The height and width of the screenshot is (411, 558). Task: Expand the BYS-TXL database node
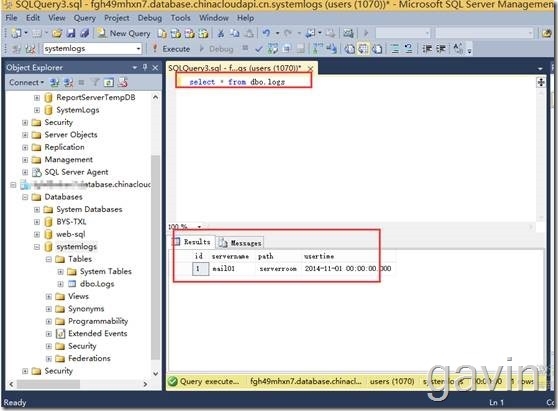pyautogui.click(x=37, y=222)
